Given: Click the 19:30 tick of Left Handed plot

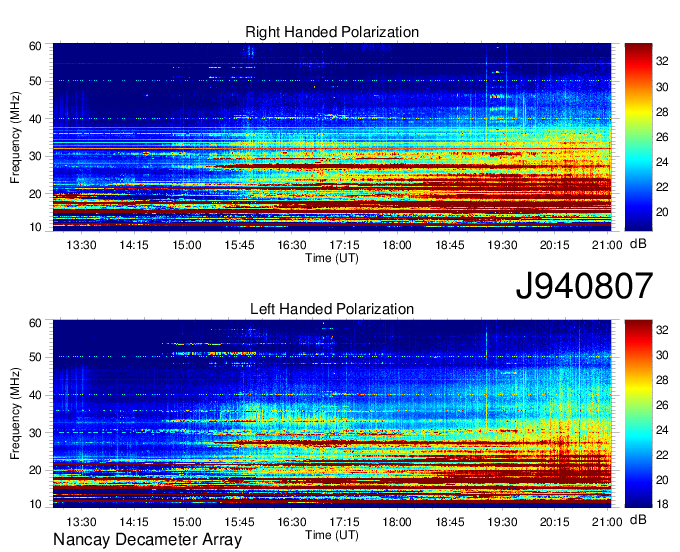Looking at the screenshot, I should [502, 522].
